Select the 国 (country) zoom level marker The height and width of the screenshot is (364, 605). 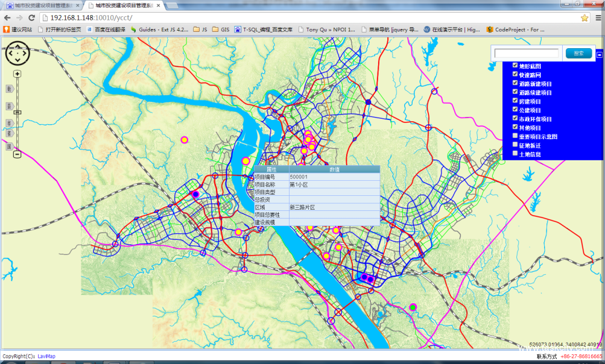[10, 146]
